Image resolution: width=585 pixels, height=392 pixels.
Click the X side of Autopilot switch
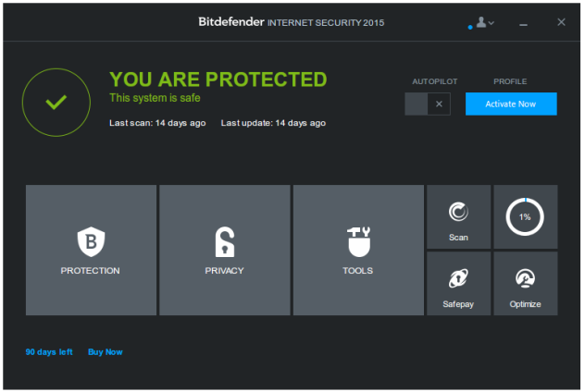[x=439, y=104]
